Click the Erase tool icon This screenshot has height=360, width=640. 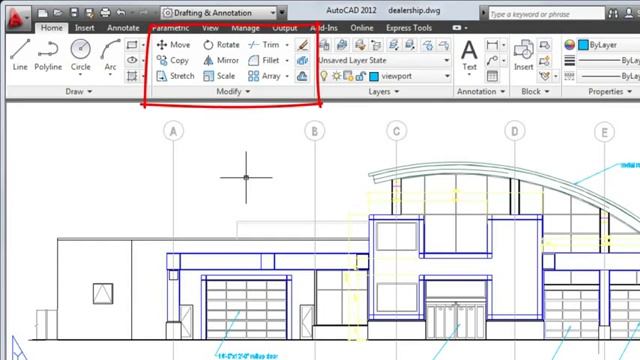tap(302, 45)
